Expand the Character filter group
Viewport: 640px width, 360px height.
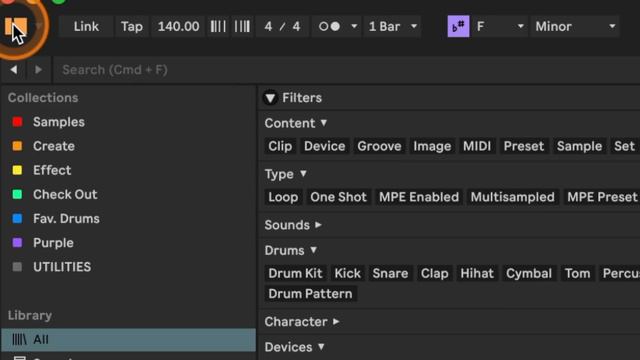[336, 322]
